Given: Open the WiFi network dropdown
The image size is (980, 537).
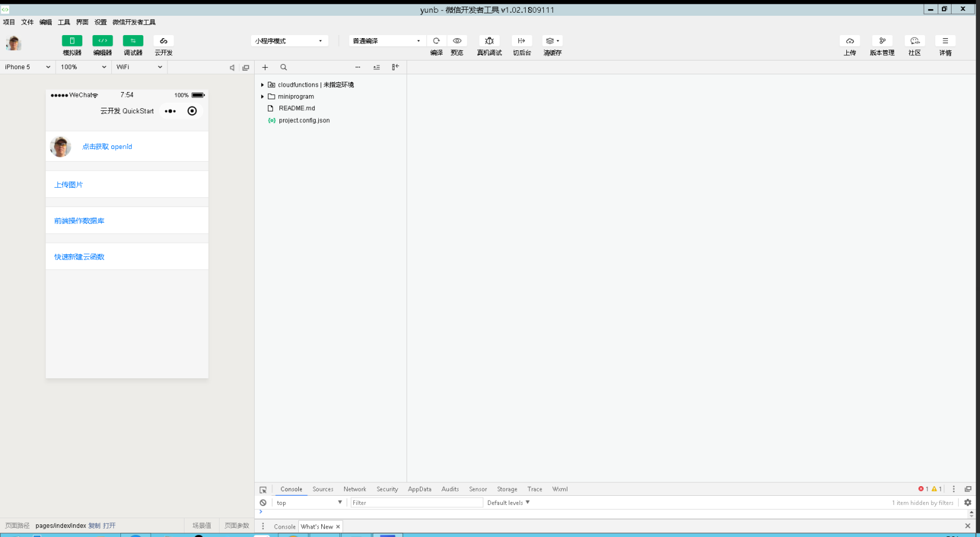Looking at the screenshot, I should tap(139, 67).
